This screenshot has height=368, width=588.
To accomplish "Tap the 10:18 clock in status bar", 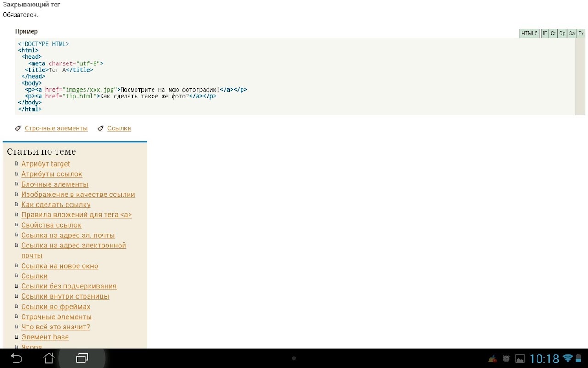I will [x=544, y=358].
